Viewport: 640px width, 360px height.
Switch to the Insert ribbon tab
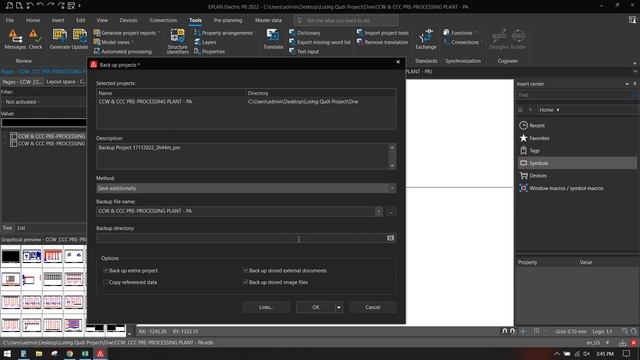pyautogui.click(x=58, y=20)
